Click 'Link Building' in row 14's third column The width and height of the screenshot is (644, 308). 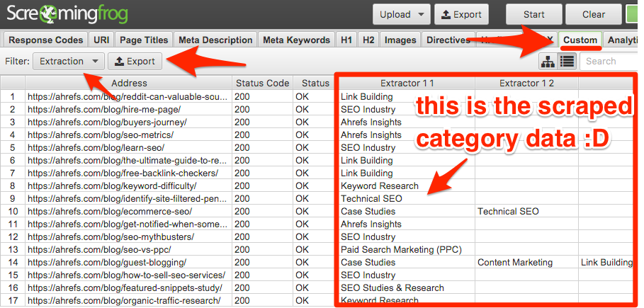(x=606, y=263)
